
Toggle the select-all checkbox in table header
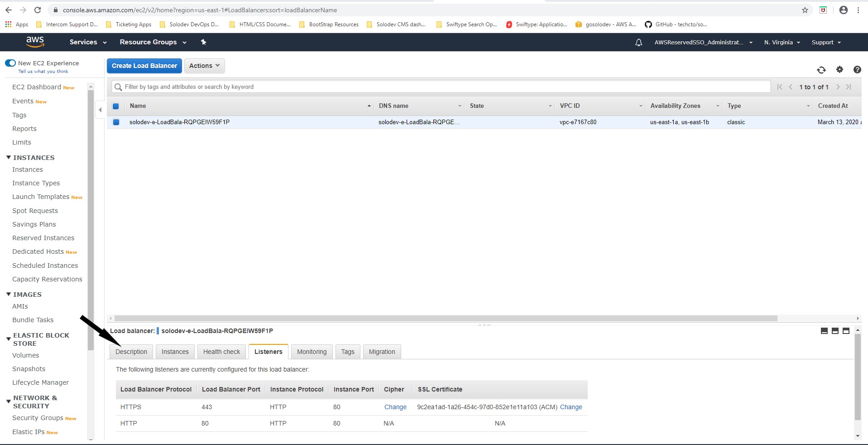115,106
